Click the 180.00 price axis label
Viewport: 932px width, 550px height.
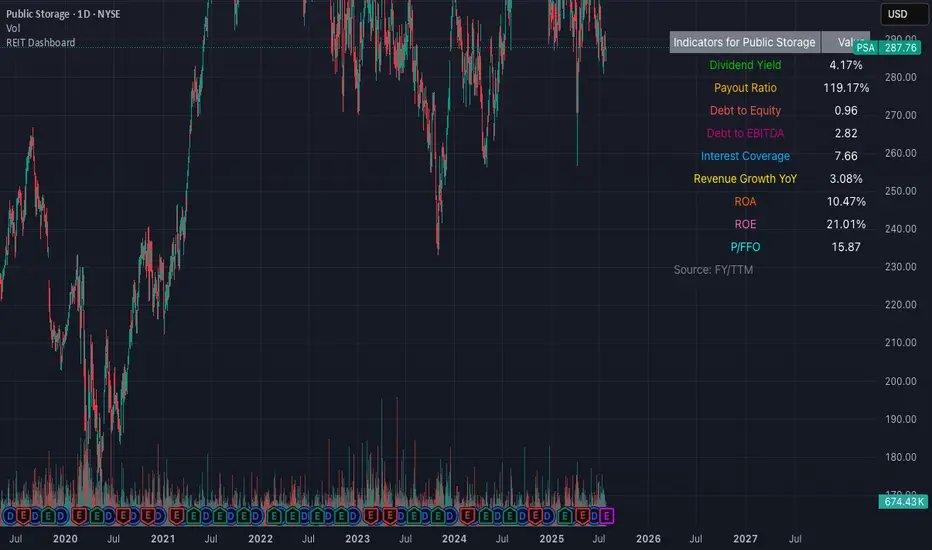click(900, 457)
